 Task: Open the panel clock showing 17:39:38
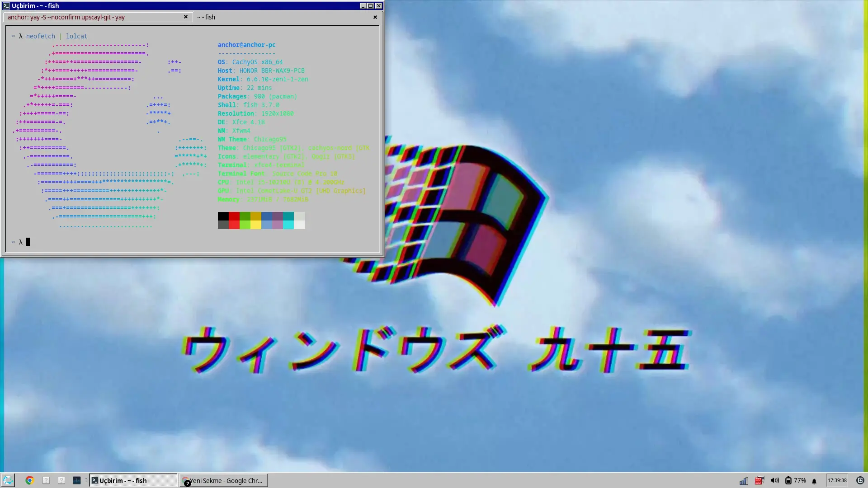pos(837,480)
